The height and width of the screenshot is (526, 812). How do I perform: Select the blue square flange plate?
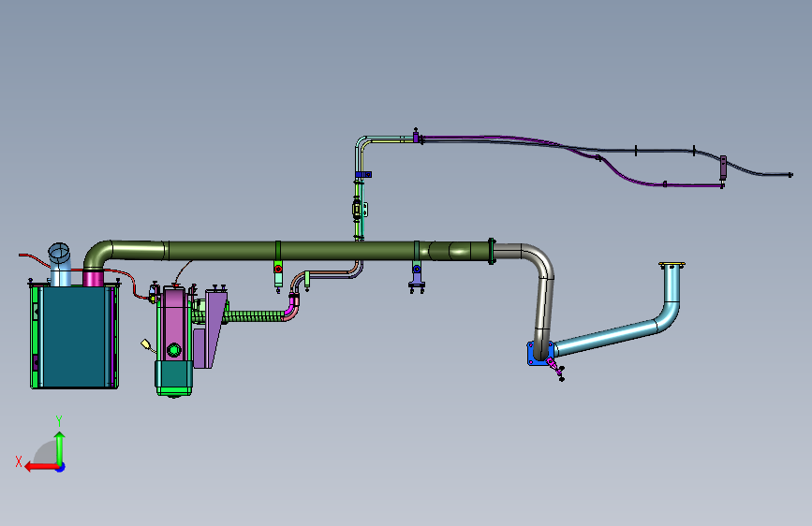click(534, 353)
